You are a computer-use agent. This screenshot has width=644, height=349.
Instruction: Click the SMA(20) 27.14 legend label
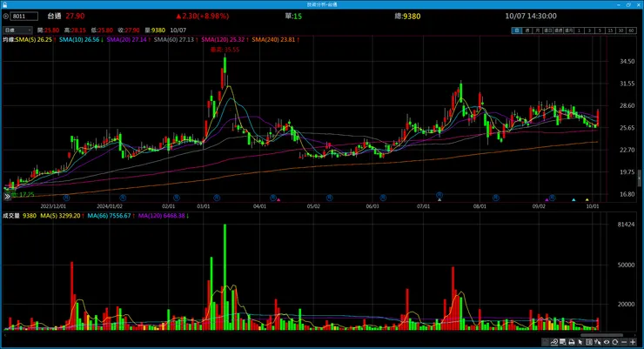(126, 39)
